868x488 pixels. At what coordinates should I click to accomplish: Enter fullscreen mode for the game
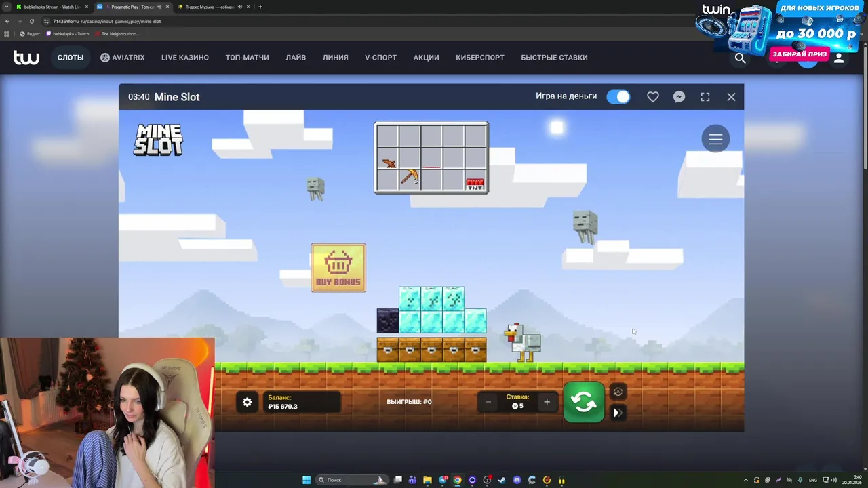705,97
